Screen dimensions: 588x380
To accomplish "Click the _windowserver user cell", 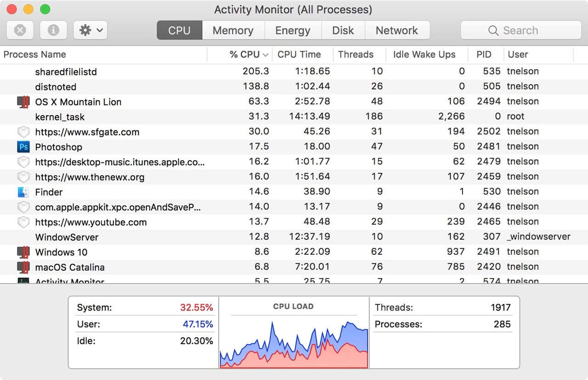I will click(538, 237).
